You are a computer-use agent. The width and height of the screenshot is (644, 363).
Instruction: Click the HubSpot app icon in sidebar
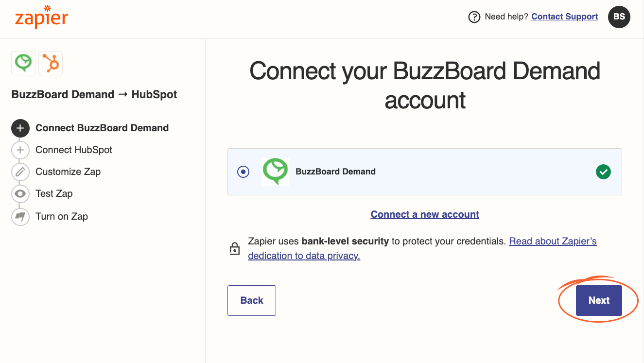51,63
